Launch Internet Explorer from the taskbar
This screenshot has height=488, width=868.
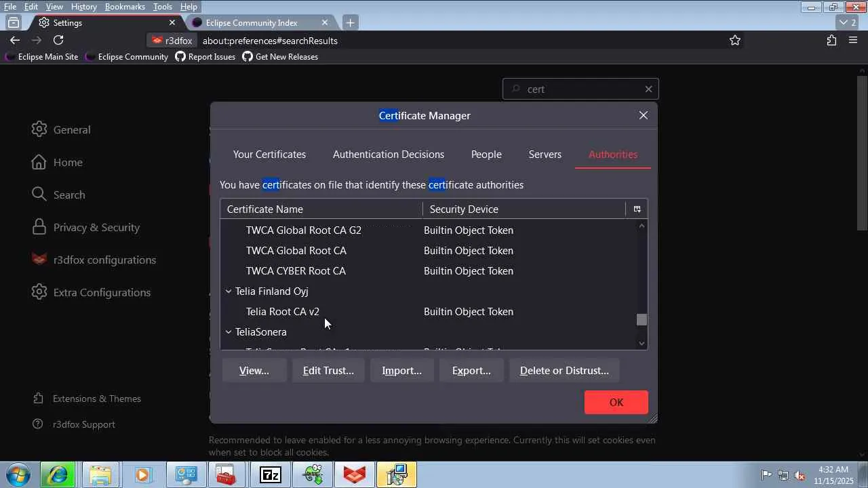pos(58,474)
